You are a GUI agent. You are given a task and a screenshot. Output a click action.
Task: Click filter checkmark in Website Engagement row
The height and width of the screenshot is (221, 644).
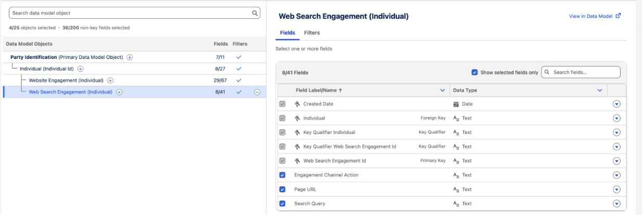click(239, 80)
